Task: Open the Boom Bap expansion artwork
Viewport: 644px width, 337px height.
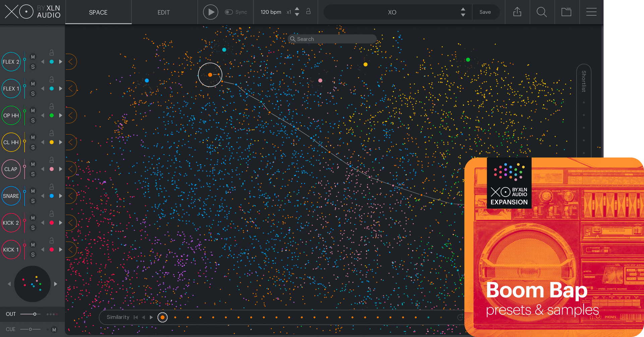Action: click(554, 247)
